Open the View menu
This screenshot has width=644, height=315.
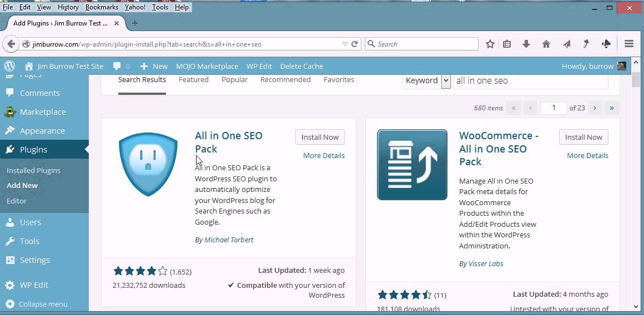[44, 7]
